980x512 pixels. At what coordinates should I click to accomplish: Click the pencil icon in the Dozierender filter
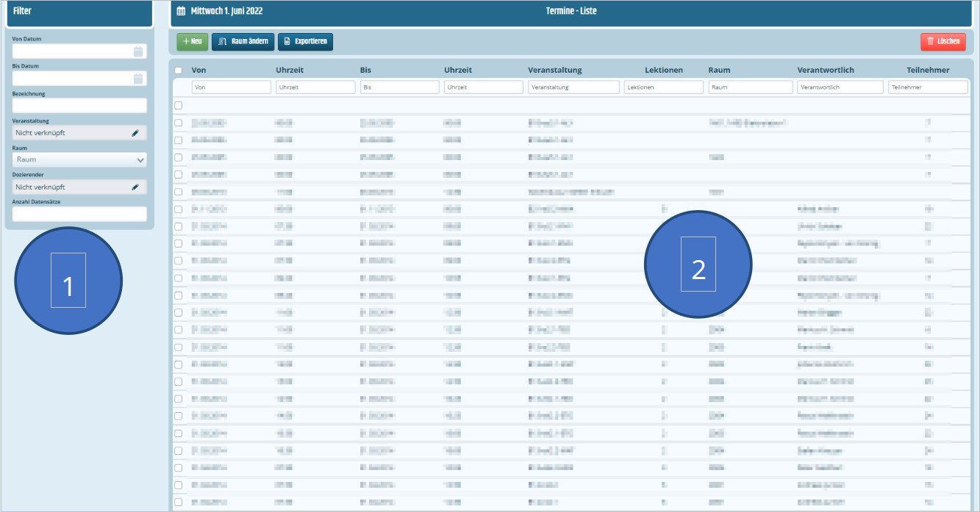[x=135, y=187]
